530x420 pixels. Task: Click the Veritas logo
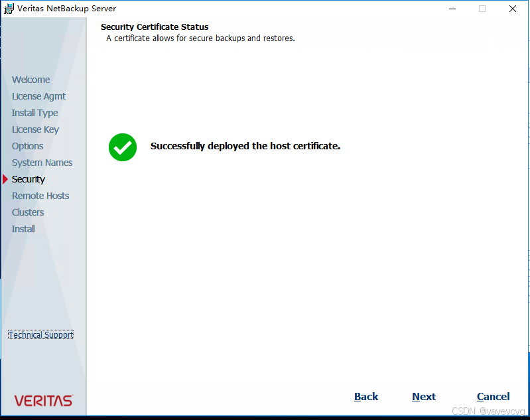tap(43, 401)
